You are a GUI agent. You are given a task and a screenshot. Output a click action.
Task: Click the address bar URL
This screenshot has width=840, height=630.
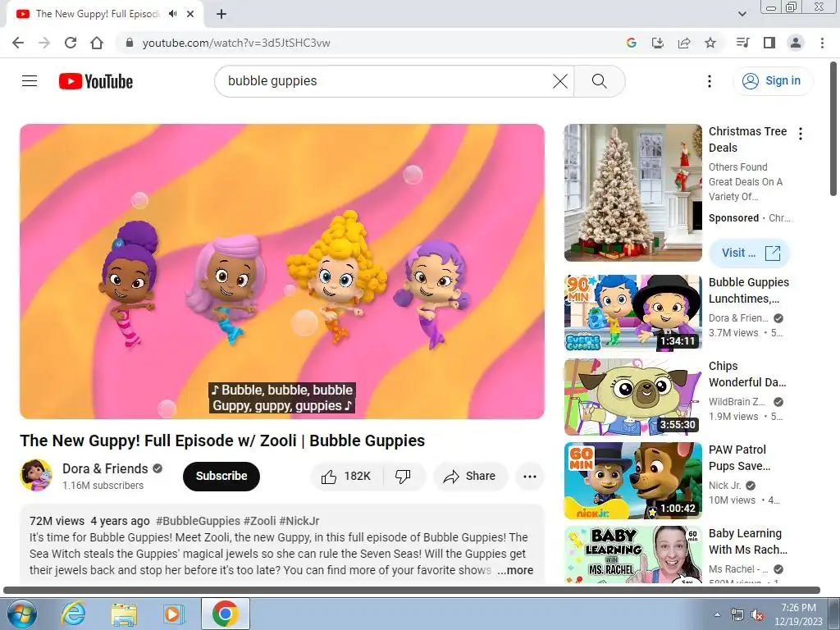click(236, 43)
